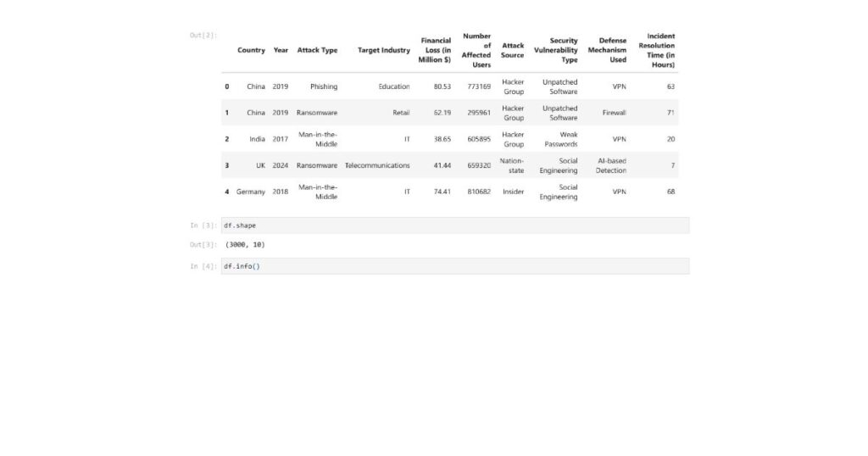
Task: Click the df.shape code cell
Action: click(x=455, y=225)
